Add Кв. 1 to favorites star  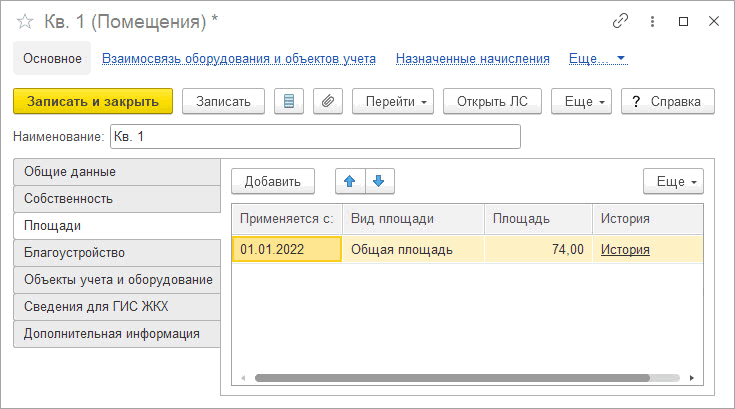pos(24,22)
